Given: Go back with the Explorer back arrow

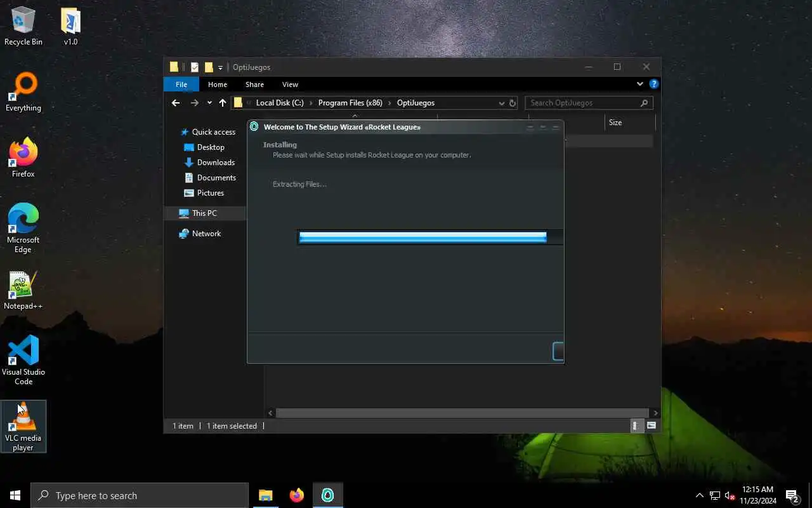Looking at the screenshot, I should (x=176, y=103).
